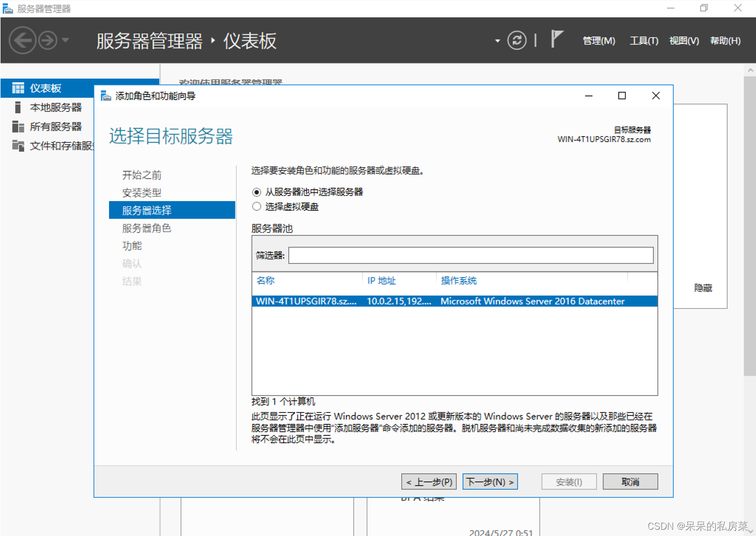Sort by IP 地址 column header
Image resolution: width=756 pixels, height=536 pixels.
click(381, 281)
